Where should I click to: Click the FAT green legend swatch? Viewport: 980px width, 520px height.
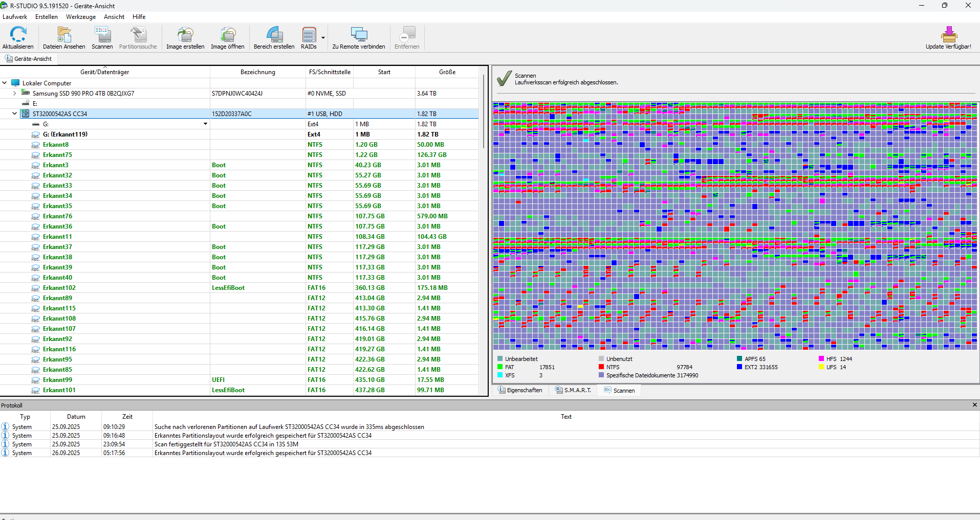[500, 367]
